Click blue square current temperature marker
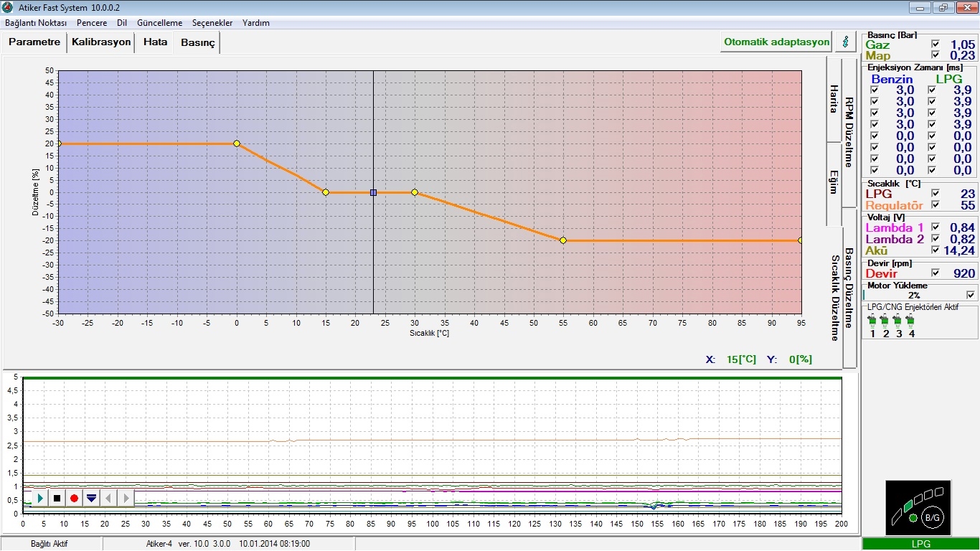980x551 pixels. 373,192
